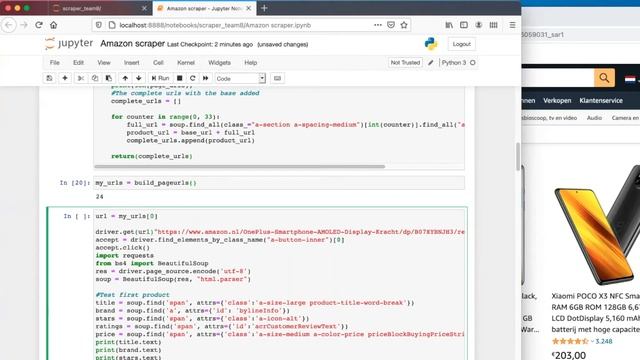
Task: Click into the my_urls = build_pageurls() cell
Action: pyautogui.click(x=279, y=183)
